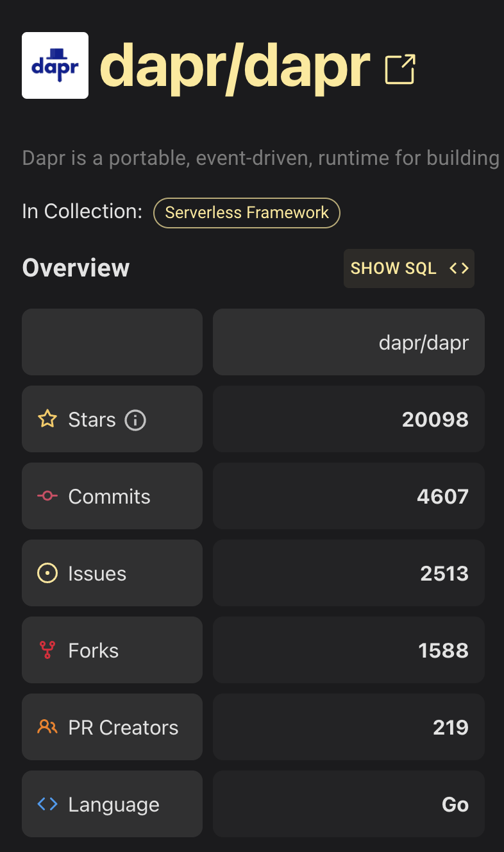Viewport: 504px width, 852px height.
Task: Click the dapr/dapr repository title
Action: coord(235,65)
